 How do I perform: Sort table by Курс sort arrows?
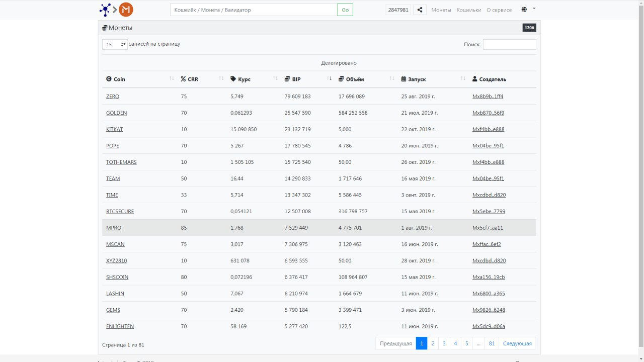pyautogui.click(x=275, y=79)
